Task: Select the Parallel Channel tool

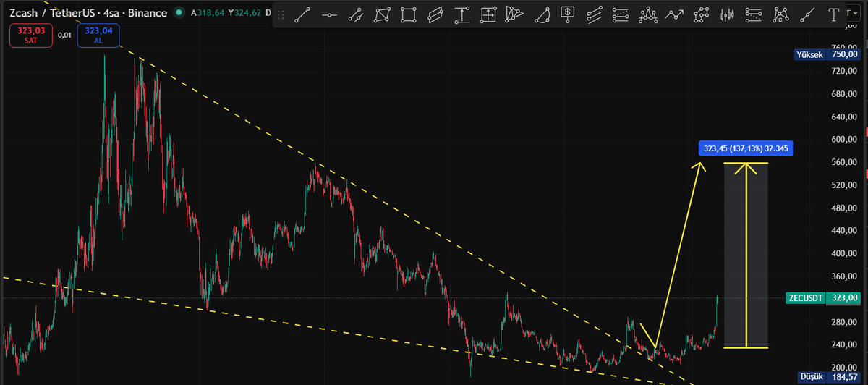Action: tap(435, 14)
